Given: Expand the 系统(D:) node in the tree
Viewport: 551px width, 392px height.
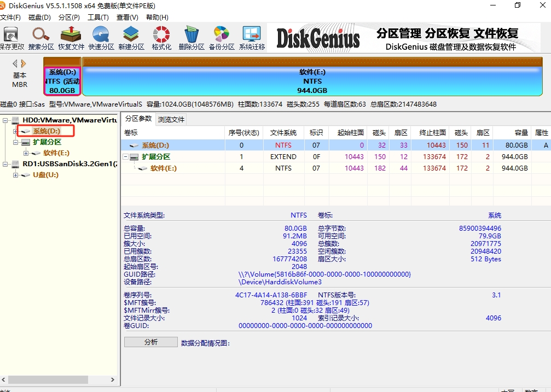Looking at the screenshot, I should 15,131.
